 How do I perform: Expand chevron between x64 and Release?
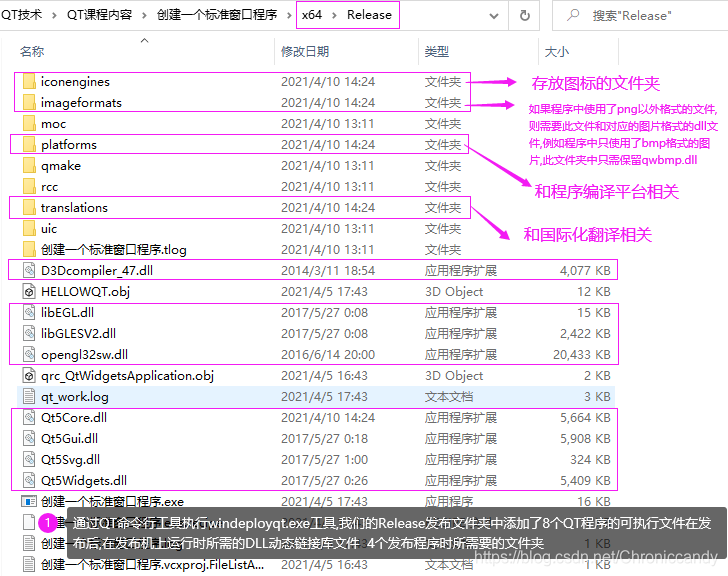334,15
